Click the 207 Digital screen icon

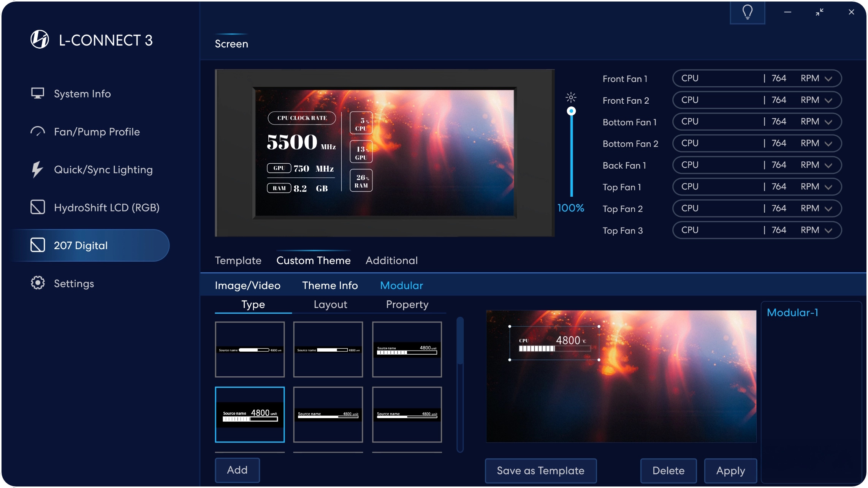pos(38,245)
